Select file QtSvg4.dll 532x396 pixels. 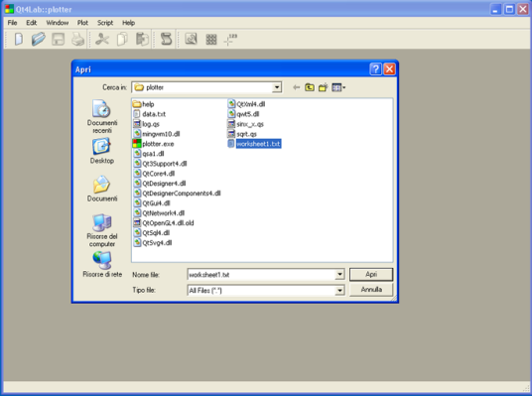153,242
